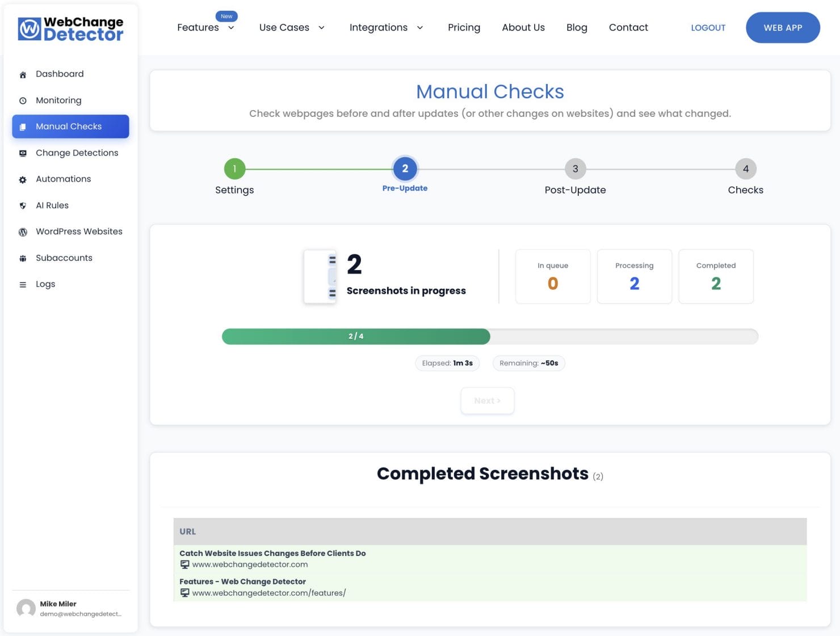Screen dimensions: 840x636
Task: Click the 2/4 progress bar
Action: [x=355, y=336]
